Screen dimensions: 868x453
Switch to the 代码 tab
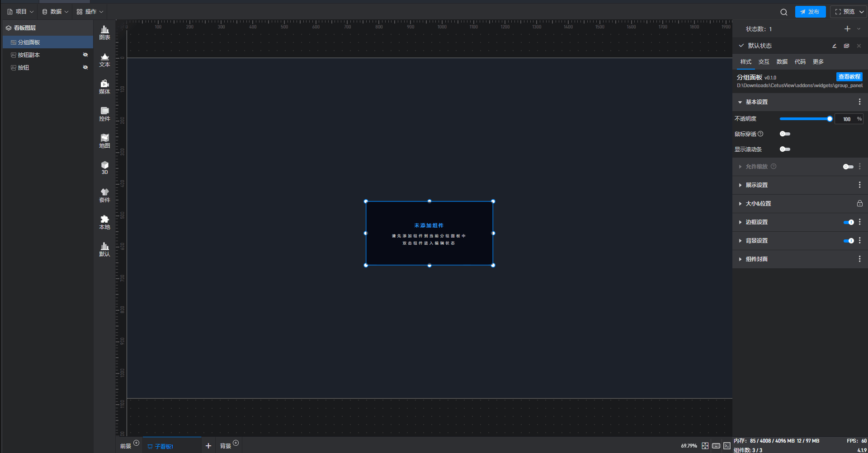coord(800,62)
